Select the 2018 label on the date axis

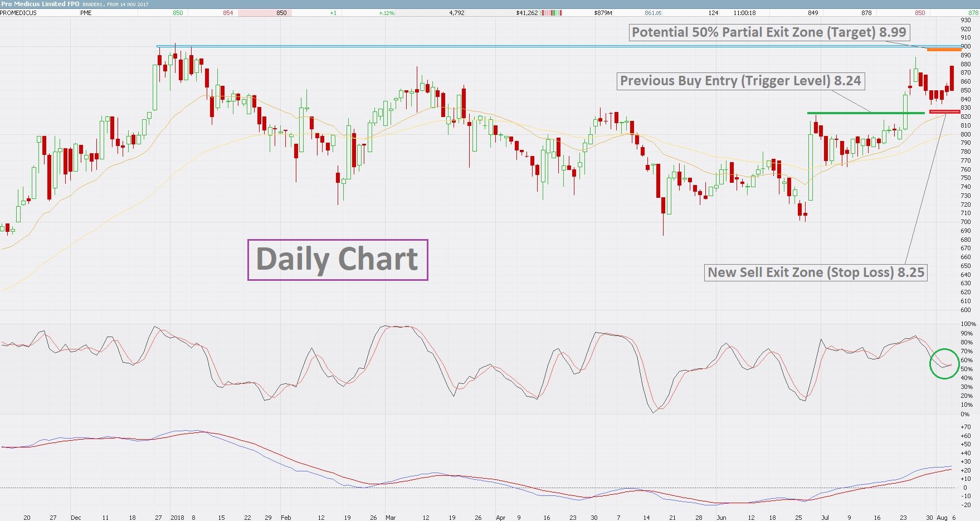coord(177,518)
